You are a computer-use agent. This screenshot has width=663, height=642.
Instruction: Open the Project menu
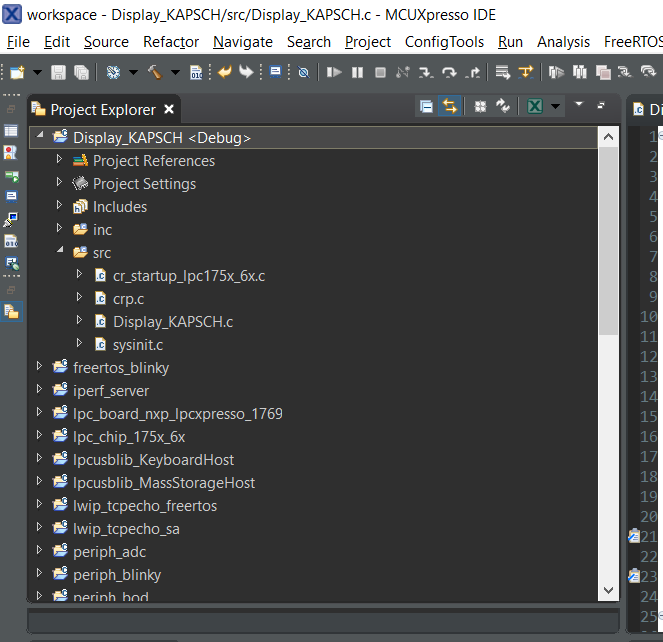368,42
